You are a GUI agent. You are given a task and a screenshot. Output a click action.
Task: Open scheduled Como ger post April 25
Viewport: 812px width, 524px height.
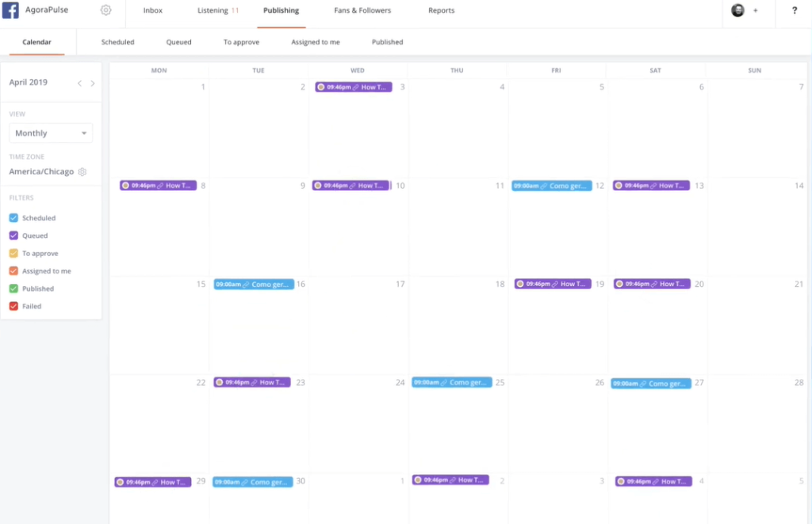pos(451,382)
